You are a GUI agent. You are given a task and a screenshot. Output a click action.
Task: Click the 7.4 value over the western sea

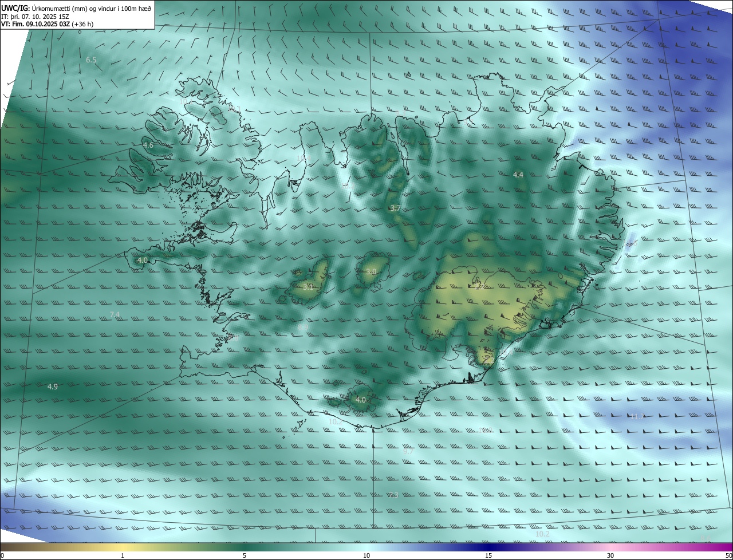(x=115, y=315)
